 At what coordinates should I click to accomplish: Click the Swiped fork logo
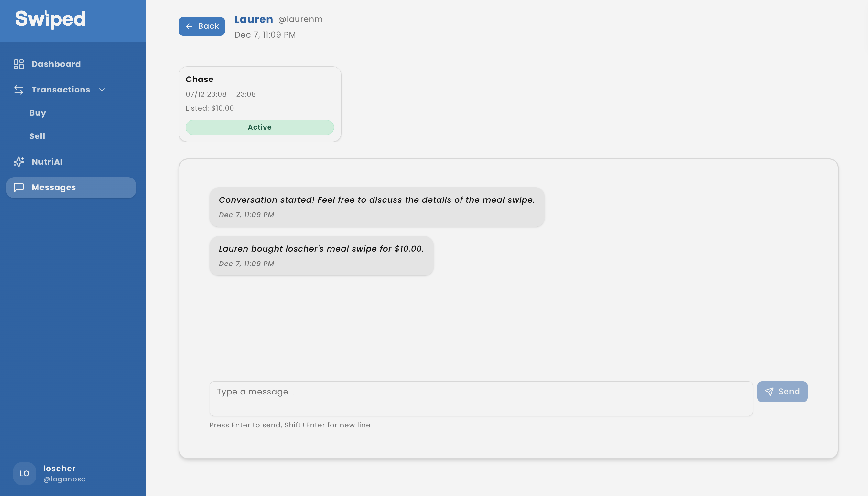(x=50, y=19)
